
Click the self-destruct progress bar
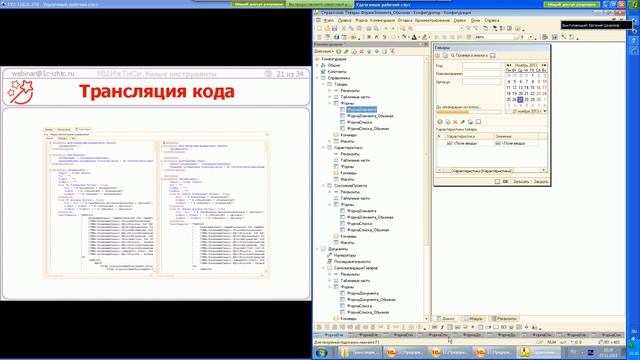[468, 112]
